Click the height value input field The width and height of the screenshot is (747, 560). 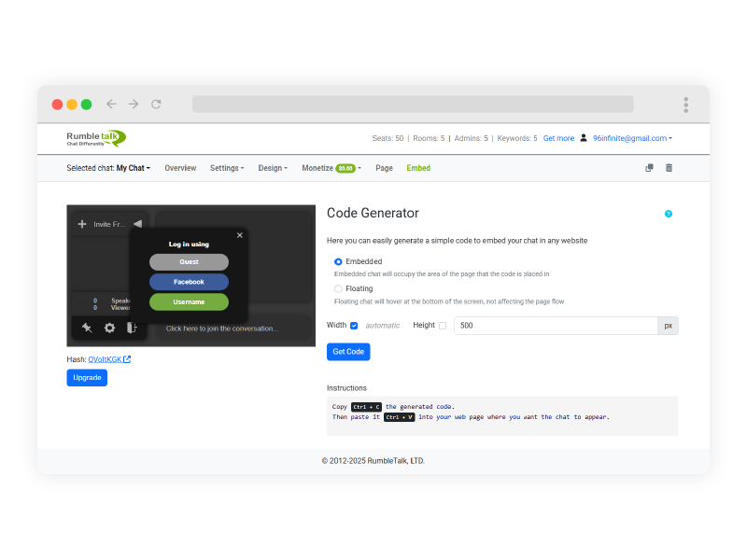coord(556,326)
